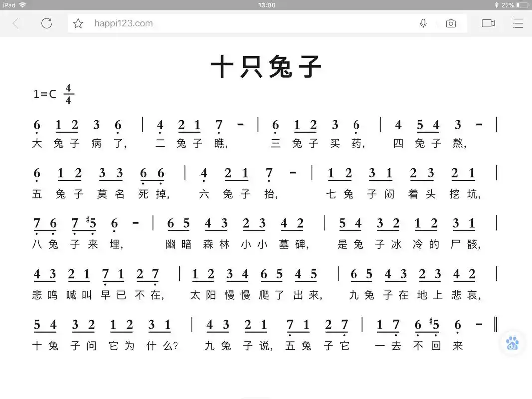This screenshot has width=532, height=399.
Task: Open the floating Baidu 'du' assistant button
Action: 512,343
